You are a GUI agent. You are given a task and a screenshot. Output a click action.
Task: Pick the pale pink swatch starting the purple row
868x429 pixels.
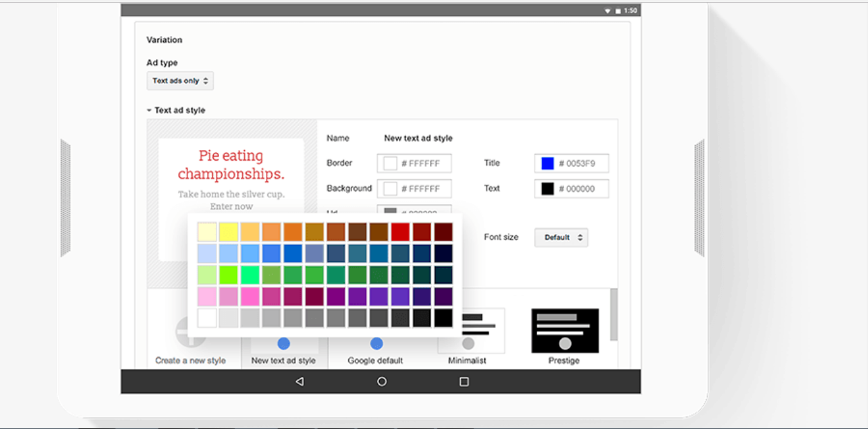[207, 297]
